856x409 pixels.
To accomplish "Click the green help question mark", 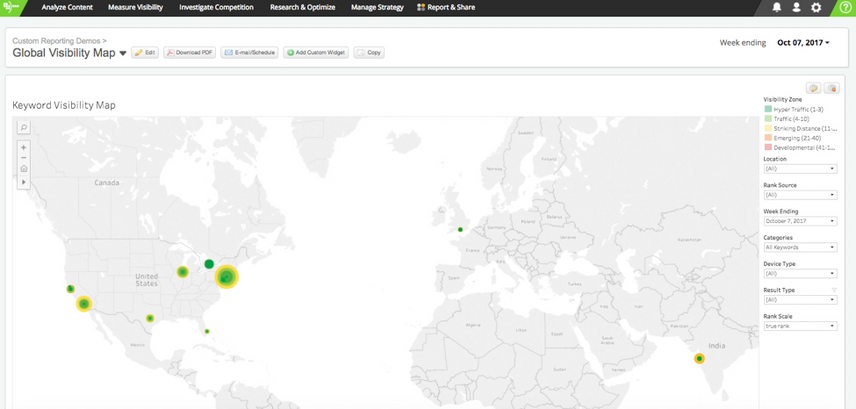I will tap(845, 8).
